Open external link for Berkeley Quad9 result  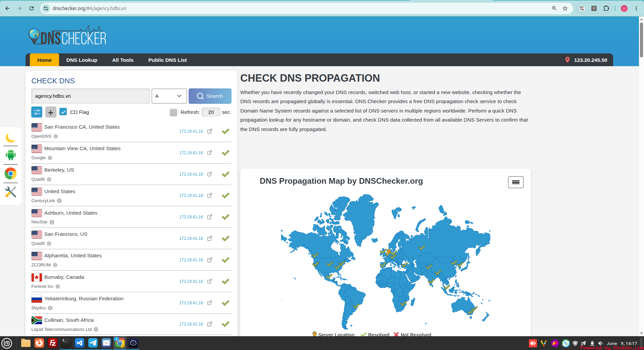click(210, 174)
